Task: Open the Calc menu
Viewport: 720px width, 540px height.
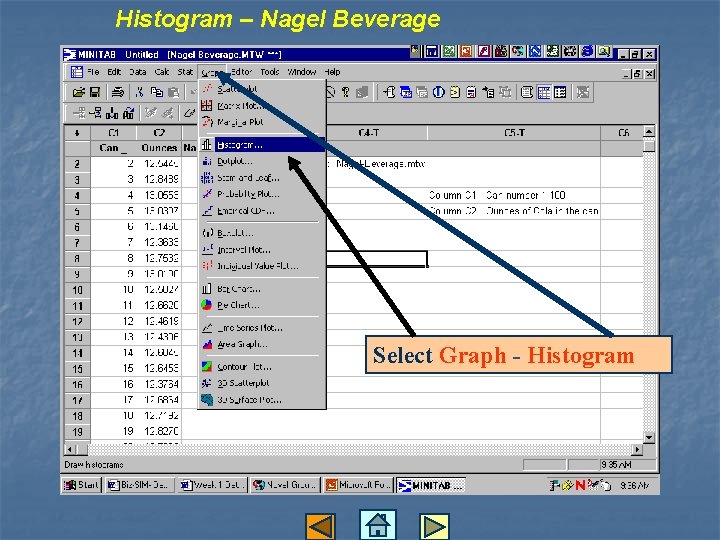Action: (x=162, y=72)
